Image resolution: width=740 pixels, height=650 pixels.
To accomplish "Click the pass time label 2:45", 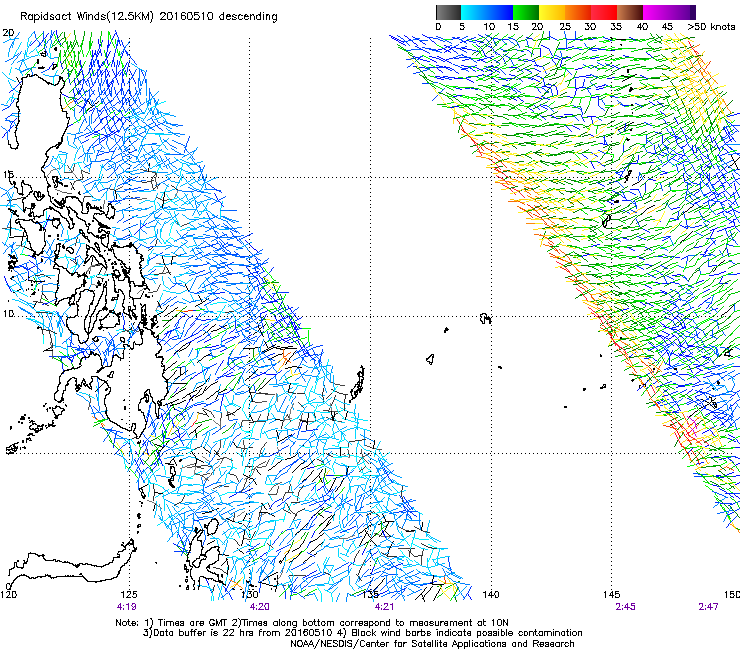I will point(625,607).
